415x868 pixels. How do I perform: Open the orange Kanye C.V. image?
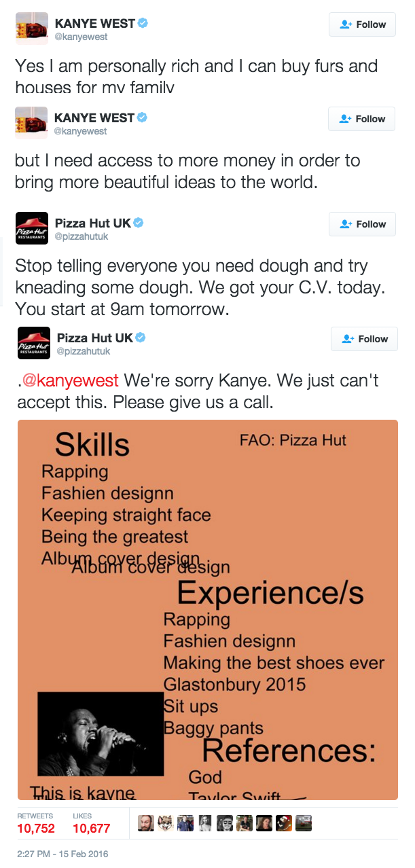[x=207, y=609]
